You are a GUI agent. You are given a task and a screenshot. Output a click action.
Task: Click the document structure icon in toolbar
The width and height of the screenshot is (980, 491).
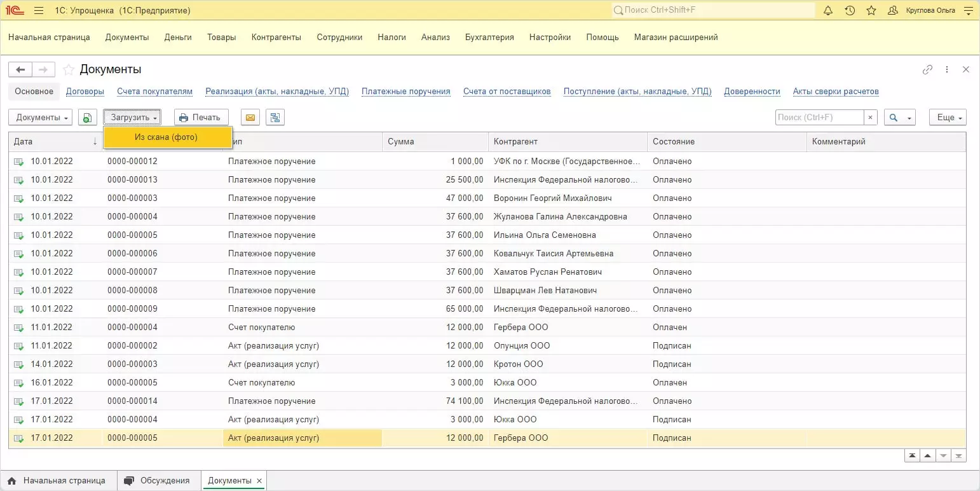(275, 118)
